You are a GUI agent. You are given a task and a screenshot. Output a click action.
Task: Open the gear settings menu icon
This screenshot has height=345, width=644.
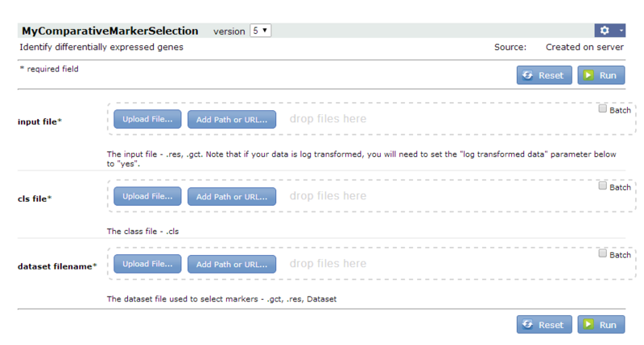pos(605,31)
